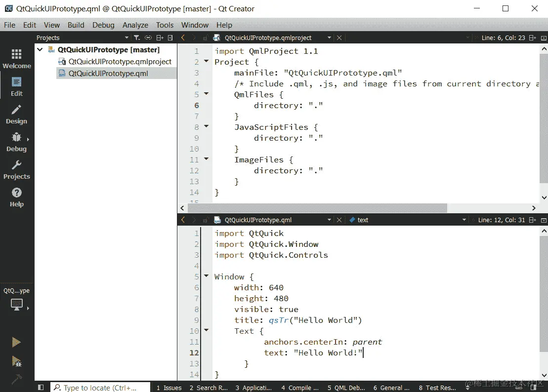Click Line: 6, Col: 23 indicator
The height and width of the screenshot is (392, 548).
click(x=503, y=38)
